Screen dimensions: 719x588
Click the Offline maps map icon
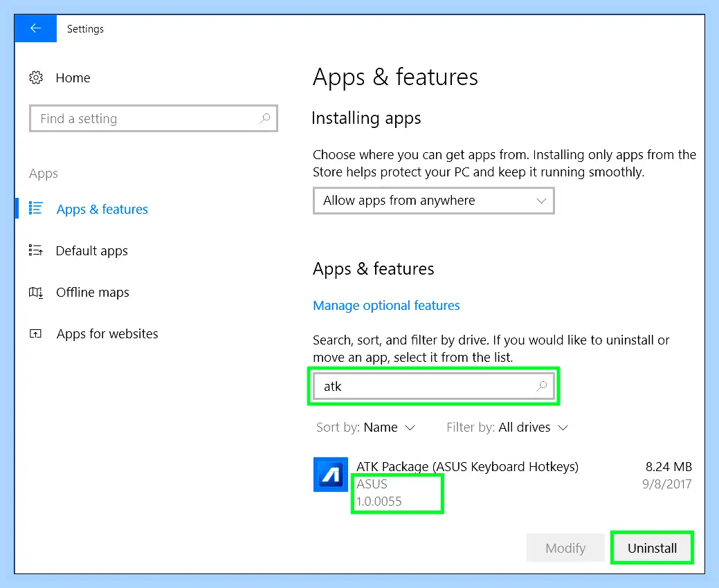[36, 292]
